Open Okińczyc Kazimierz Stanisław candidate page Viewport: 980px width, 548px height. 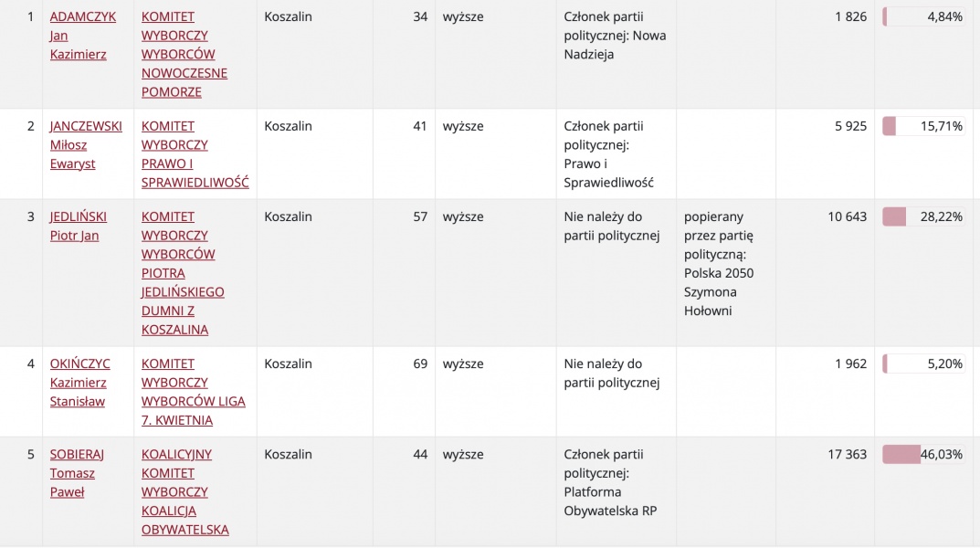coord(79,383)
